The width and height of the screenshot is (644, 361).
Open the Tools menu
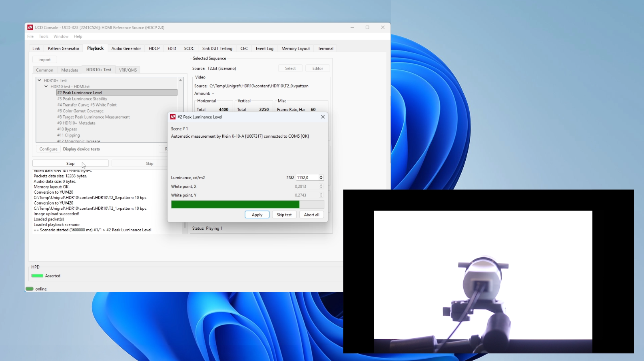point(43,36)
